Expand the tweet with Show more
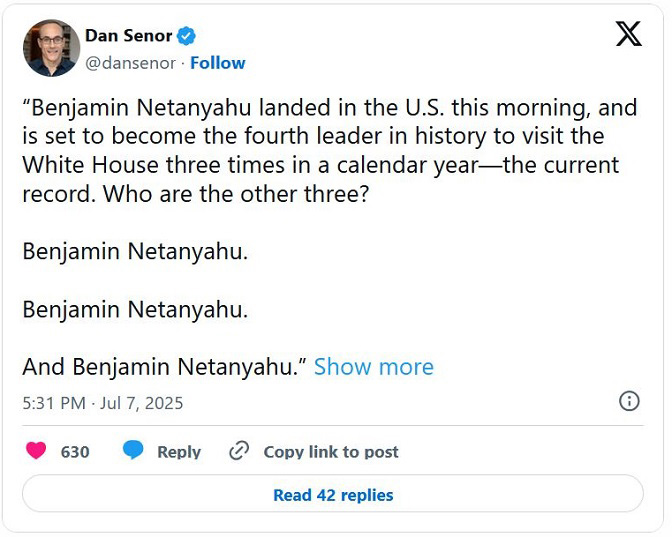The height and width of the screenshot is (537, 672). tap(373, 367)
